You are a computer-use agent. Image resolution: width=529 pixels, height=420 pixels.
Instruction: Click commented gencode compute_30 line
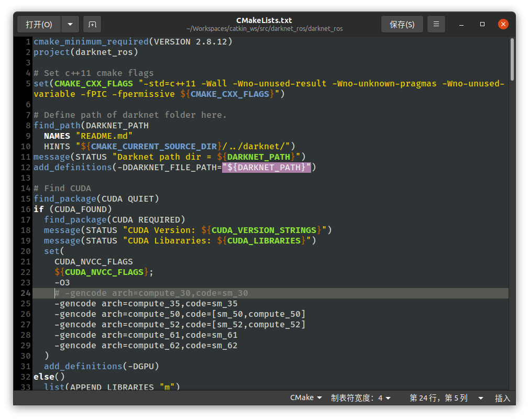click(x=151, y=293)
